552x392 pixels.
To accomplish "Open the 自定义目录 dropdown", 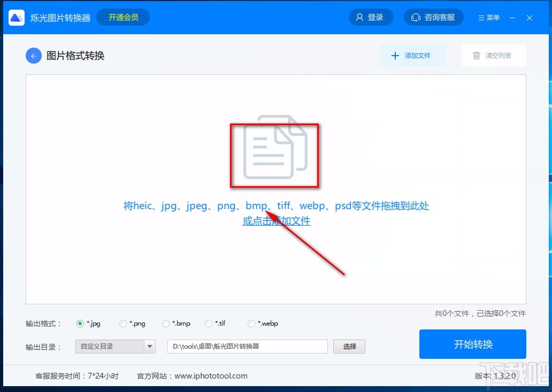I will click(150, 347).
